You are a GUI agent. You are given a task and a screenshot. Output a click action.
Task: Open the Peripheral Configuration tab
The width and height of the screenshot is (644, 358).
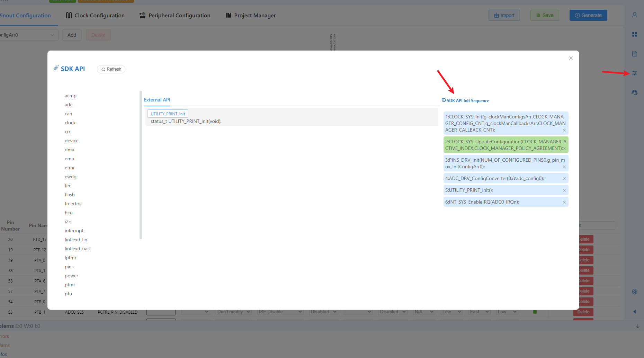[x=175, y=15]
